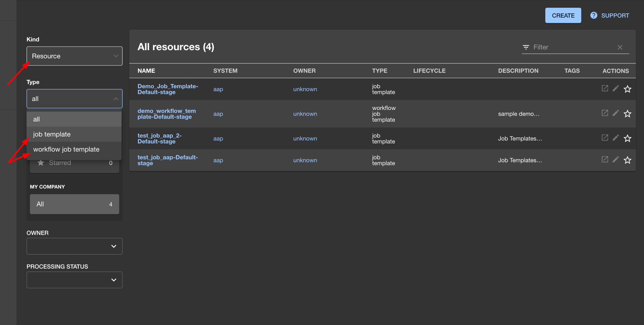
Task: Sort by the LIFECYCLE column header
Action: [429, 71]
